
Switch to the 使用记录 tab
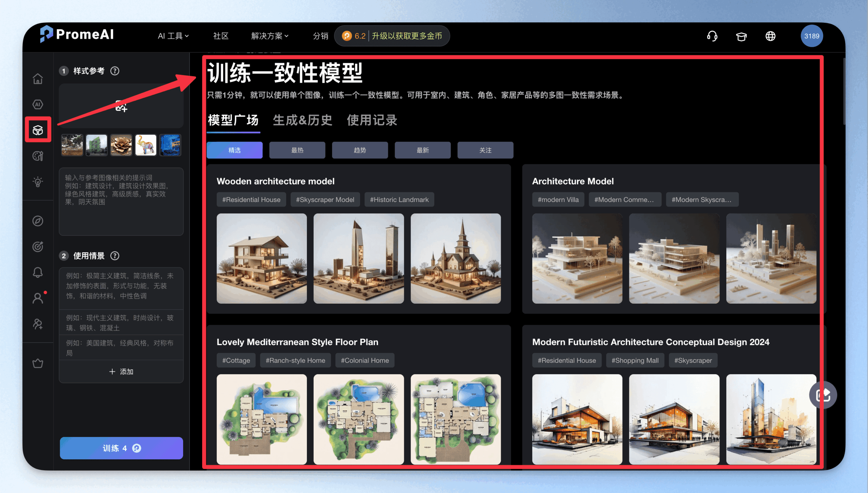tap(372, 120)
